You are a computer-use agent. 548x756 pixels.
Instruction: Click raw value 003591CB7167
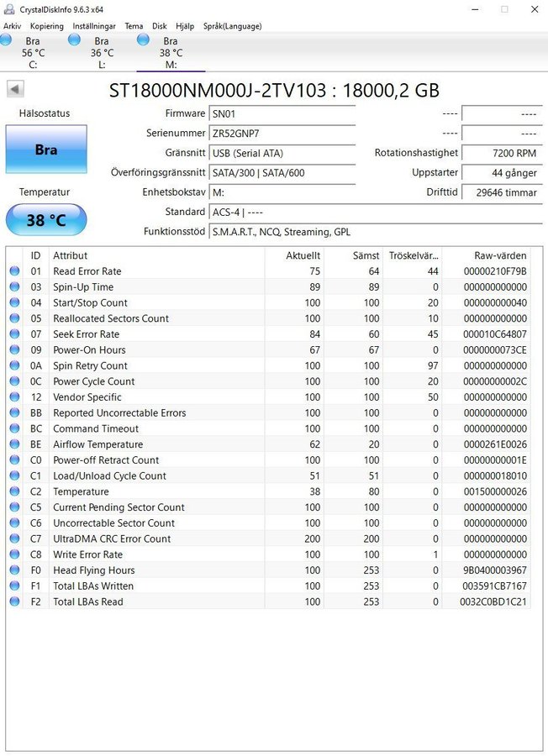point(495,585)
